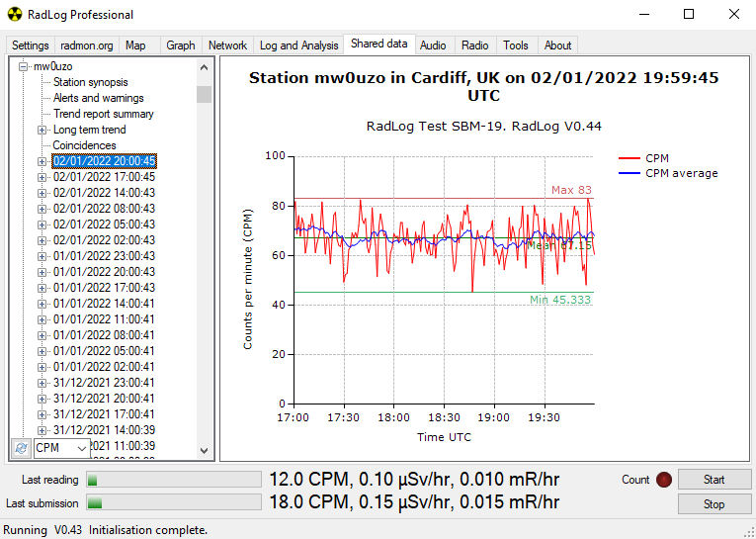Select Station synopsis in the tree
Viewport: 756px width, 539px height.
point(91,82)
